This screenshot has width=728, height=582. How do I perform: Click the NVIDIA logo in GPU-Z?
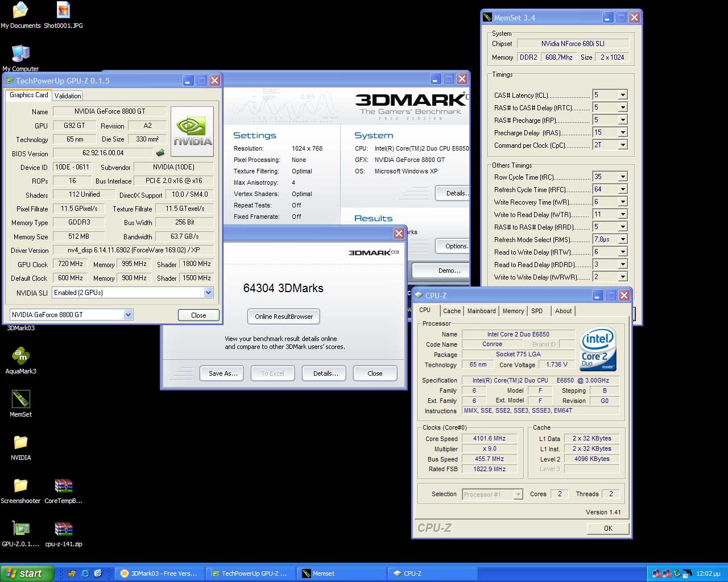pyautogui.click(x=192, y=131)
